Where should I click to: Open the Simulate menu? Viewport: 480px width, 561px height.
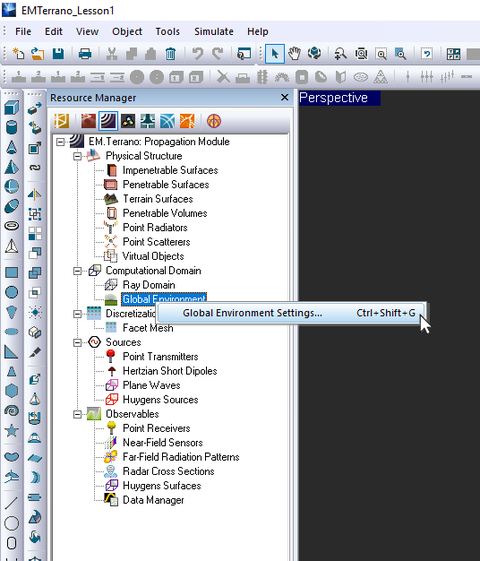[x=214, y=31]
